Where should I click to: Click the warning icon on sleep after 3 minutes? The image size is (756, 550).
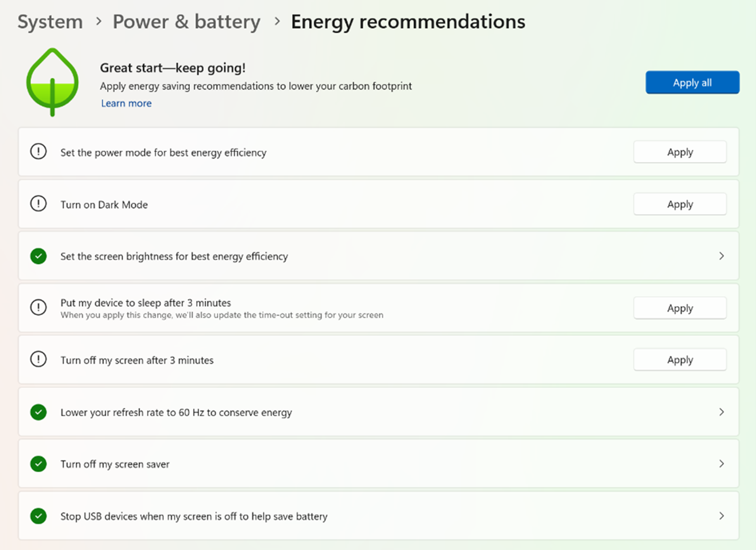(x=38, y=307)
